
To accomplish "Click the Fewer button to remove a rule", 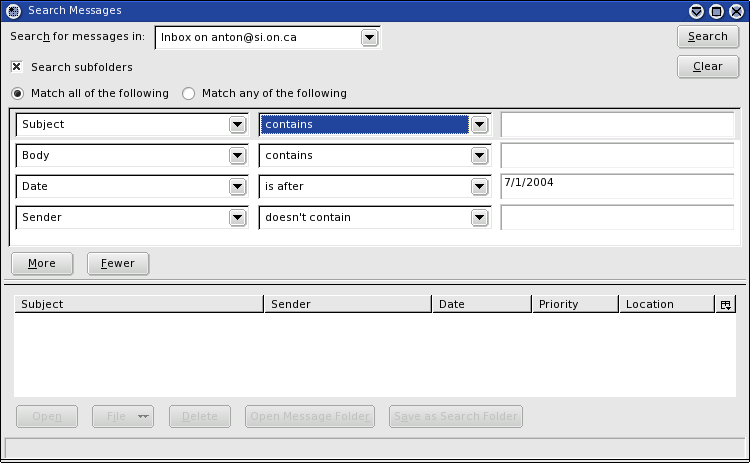I will (118, 264).
